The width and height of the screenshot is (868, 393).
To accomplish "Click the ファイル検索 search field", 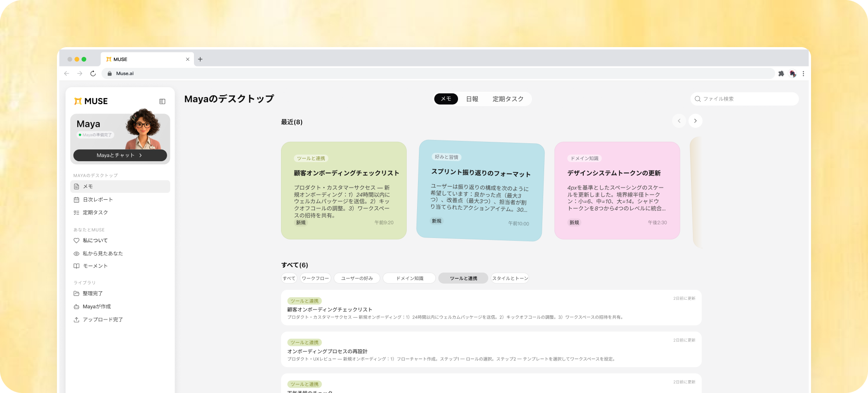I will click(x=745, y=99).
